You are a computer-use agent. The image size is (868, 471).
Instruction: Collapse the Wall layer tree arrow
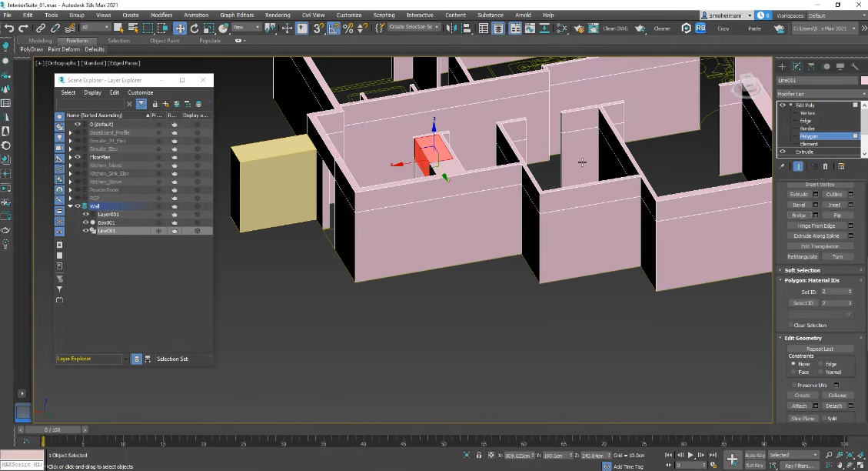click(70, 206)
